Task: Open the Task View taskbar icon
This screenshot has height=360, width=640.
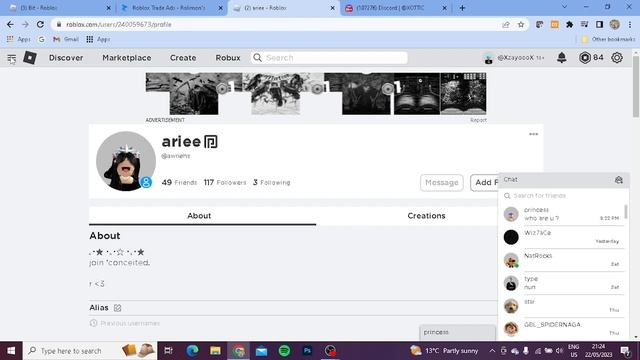Action: pos(168,351)
